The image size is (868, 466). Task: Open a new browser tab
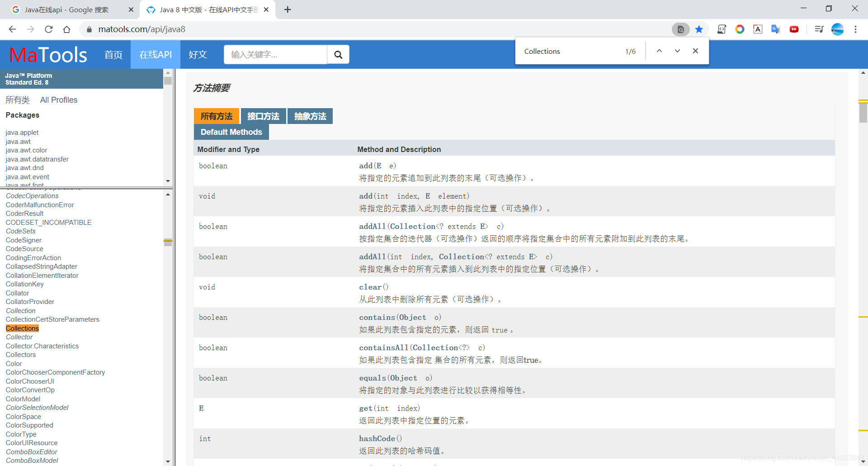point(288,10)
